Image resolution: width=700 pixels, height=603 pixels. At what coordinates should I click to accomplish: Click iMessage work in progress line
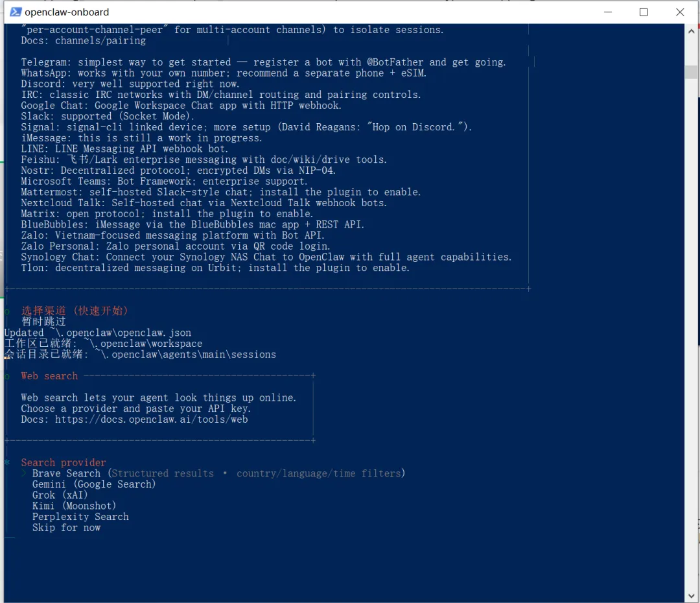pos(141,138)
